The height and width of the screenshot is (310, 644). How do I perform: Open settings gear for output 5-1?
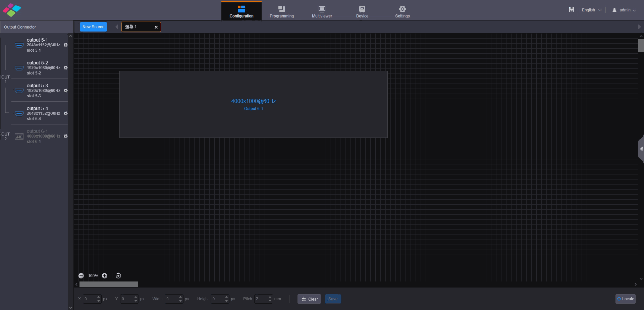tap(66, 45)
